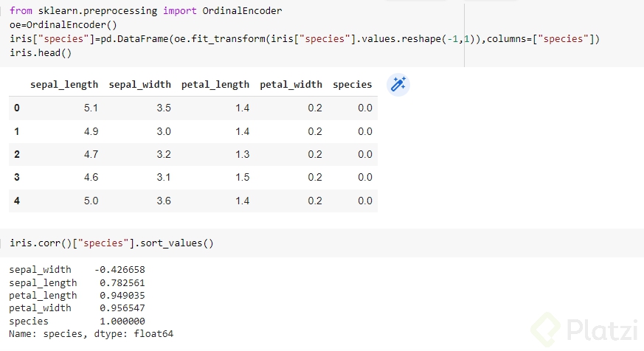This screenshot has height=351, width=644.
Task: Click the sepal_length value 5.0
Action: pos(91,201)
